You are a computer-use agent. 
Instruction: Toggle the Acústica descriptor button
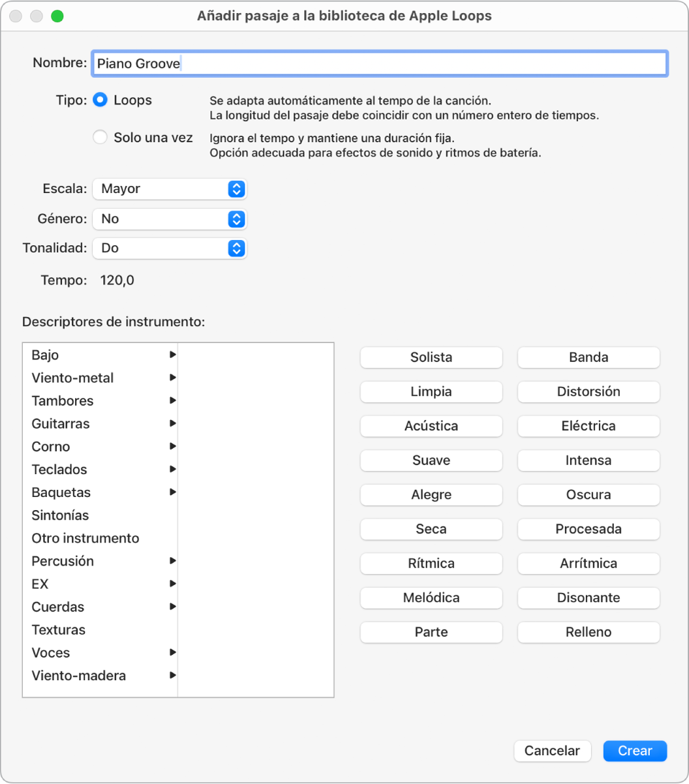(431, 426)
